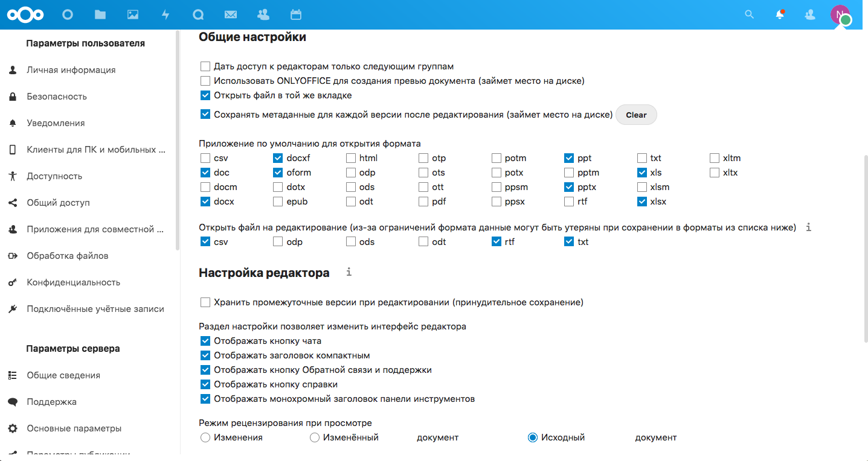Uncheck the xlsx default format checkbox

(x=642, y=202)
